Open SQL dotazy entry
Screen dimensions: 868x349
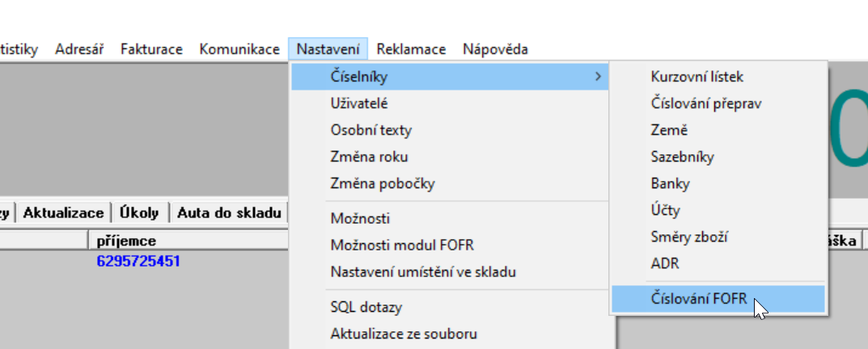pos(366,307)
